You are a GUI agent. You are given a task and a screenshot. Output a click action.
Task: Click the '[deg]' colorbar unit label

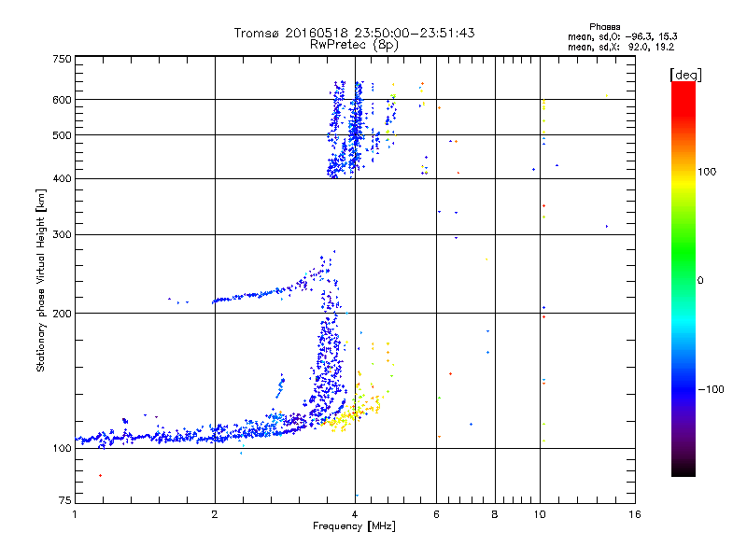(685, 75)
